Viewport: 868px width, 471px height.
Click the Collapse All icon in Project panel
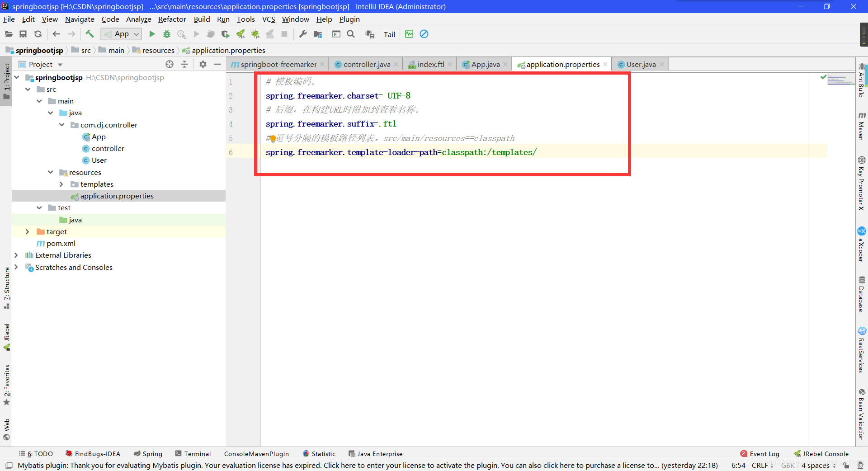click(x=184, y=64)
